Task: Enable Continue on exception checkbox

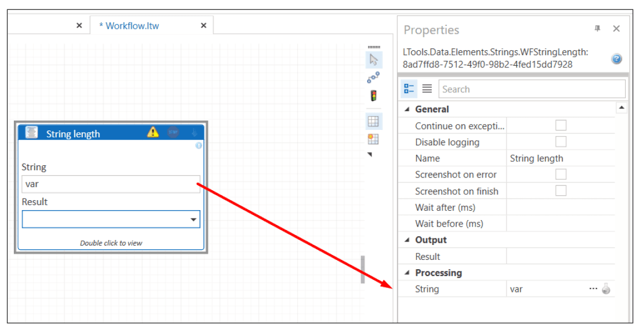Action: [561, 126]
